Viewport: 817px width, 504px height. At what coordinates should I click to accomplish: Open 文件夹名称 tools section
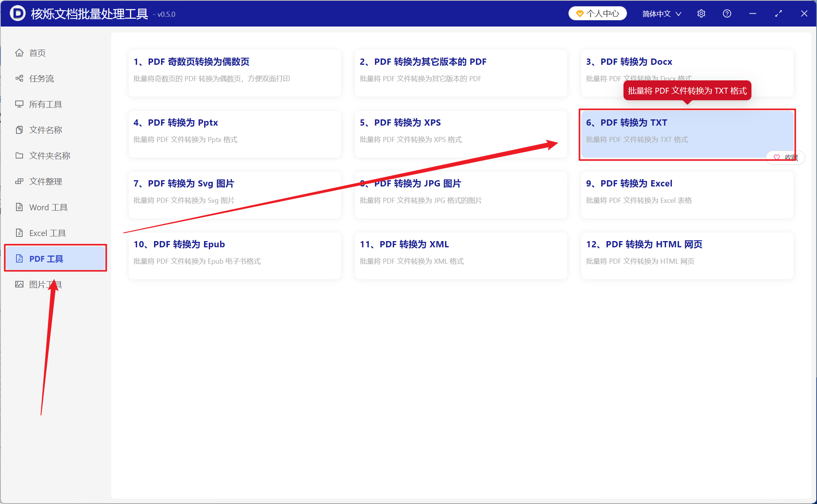55,156
